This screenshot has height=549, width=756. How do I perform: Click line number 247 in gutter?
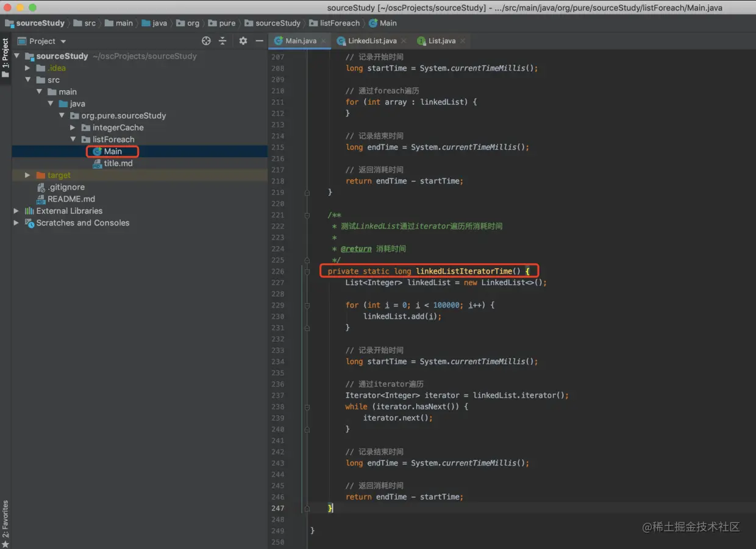pos(277,508)
